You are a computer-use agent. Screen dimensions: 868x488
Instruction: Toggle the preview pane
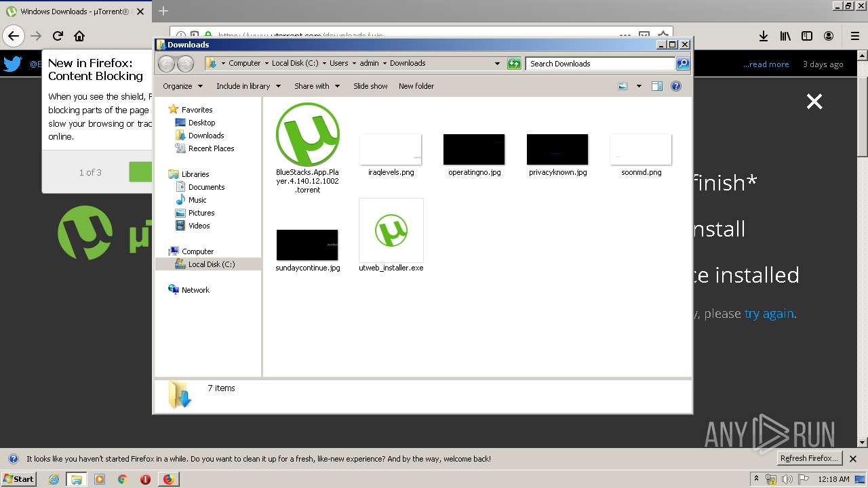[656, 86]
